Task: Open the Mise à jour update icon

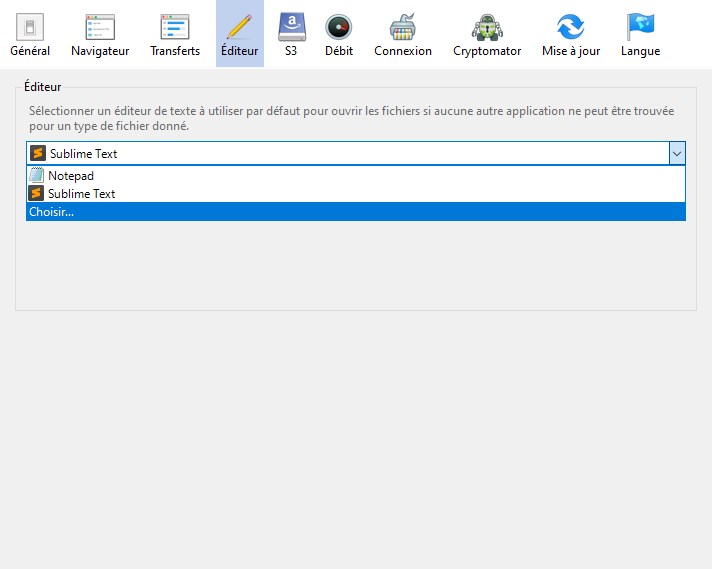Action: pyautogui.click(x=571, y=27)
